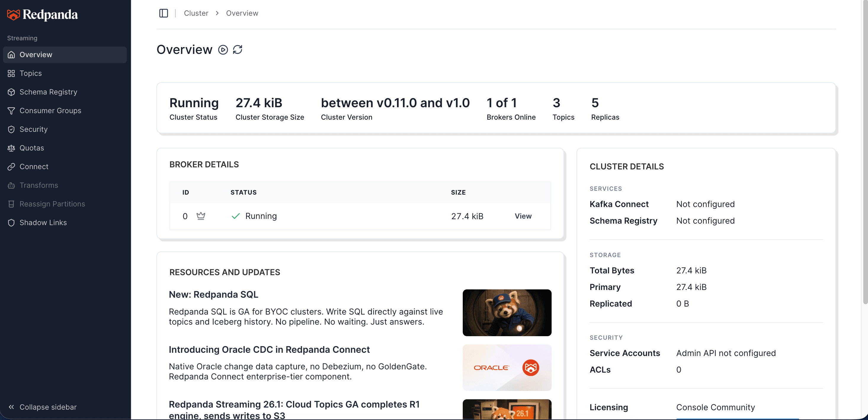The width and height of the screenshot is (868, 420).
Task: Click the broker ID '0' cell
Action: click(x=185, y=216)
